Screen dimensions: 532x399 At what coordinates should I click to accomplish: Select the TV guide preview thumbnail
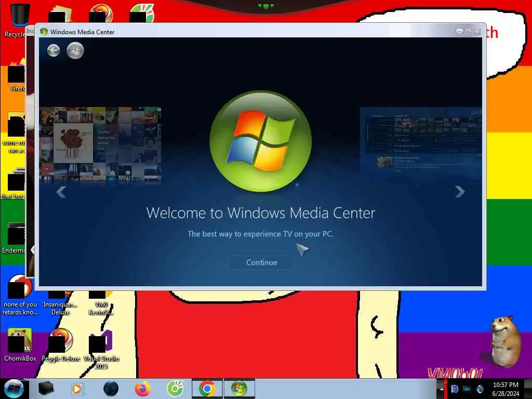pyautogui.click(x=421, y=142)
